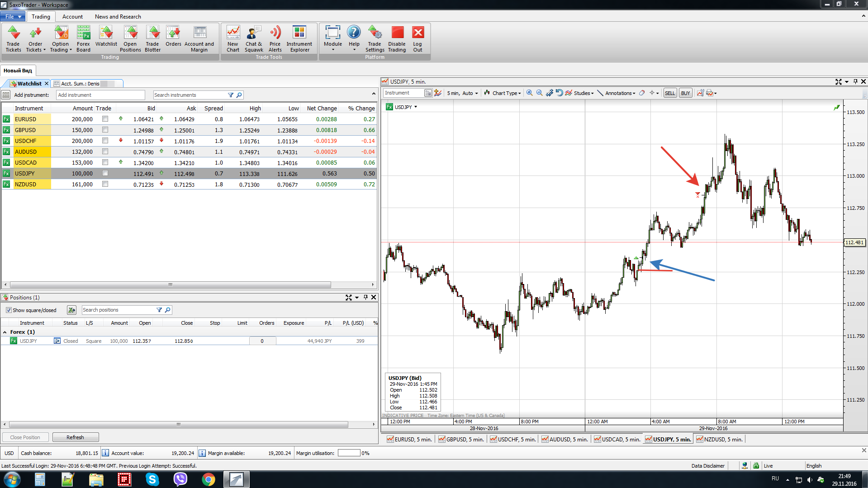Open Chat & Squawk
Screen dimensions: 868x488
pyautogui.click(x=254, y=39)
